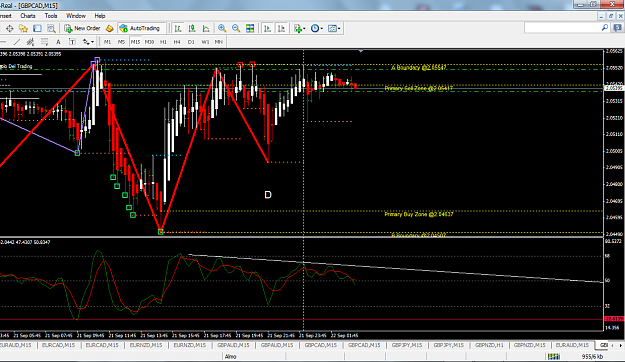The height and width of the screenshot is (362, 625).
Task: Switch the chart to W1 timeframe
Action: pyautogui.click(x=205, y=42)
